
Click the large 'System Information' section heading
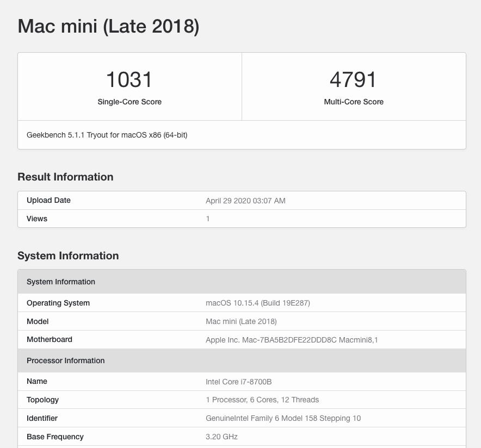pyautogui.click(x=68, y=256)
